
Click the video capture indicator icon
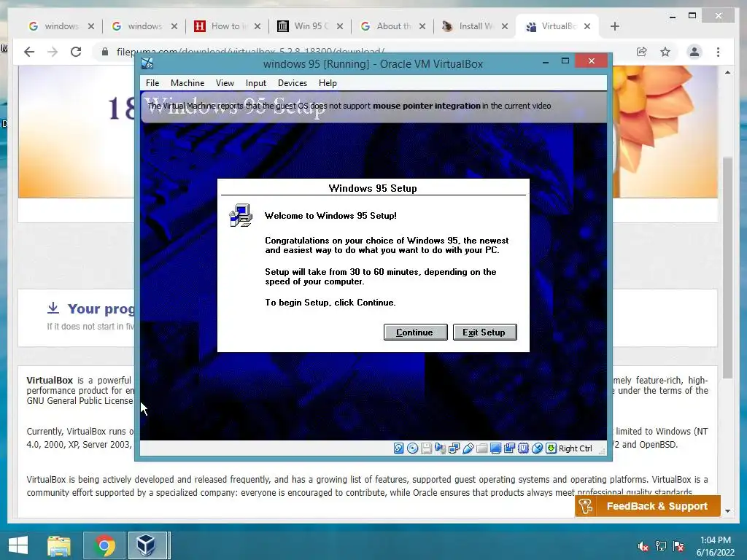[509, 448]
